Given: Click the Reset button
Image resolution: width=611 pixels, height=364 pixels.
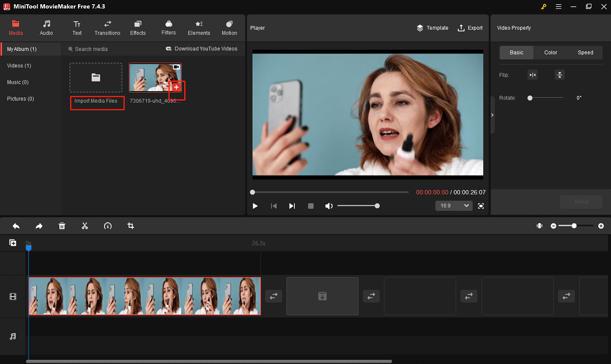Looking at the screenshot, I should (x=581, y=202).
